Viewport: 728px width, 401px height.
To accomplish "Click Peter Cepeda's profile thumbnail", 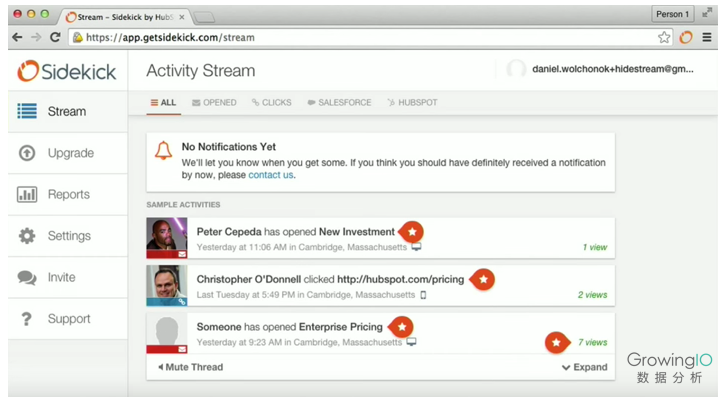I will click(x=167, y=238).
